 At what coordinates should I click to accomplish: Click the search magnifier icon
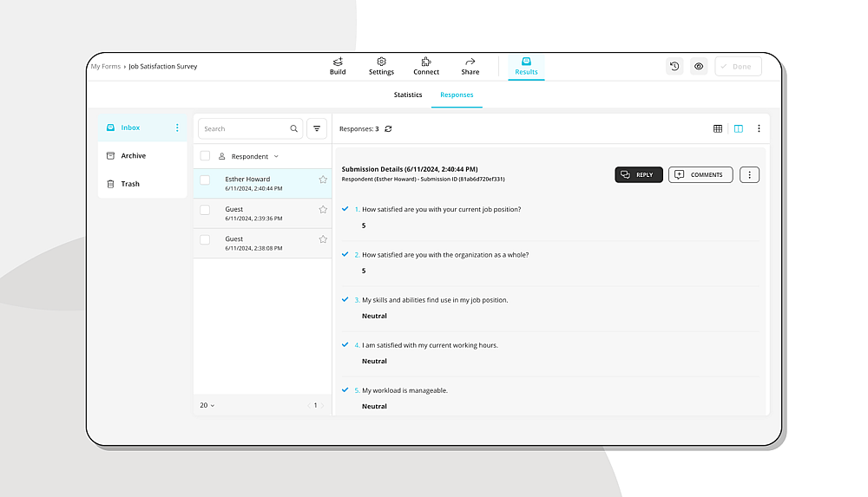pyautogui.click(x=294, y=128)
